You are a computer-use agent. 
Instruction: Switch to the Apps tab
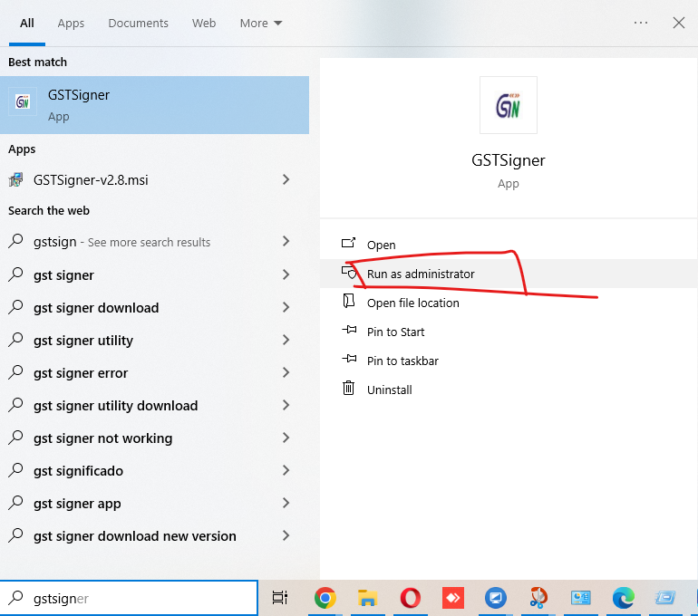point(71,24)
